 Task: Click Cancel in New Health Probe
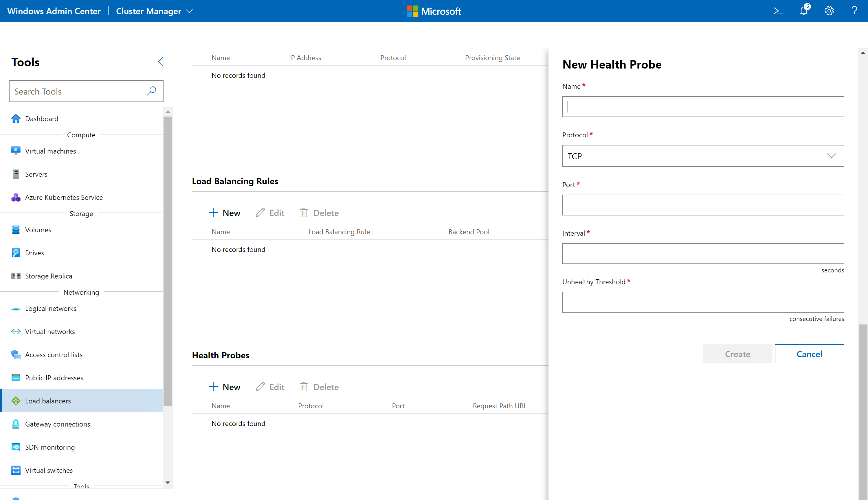pos(809,354)
